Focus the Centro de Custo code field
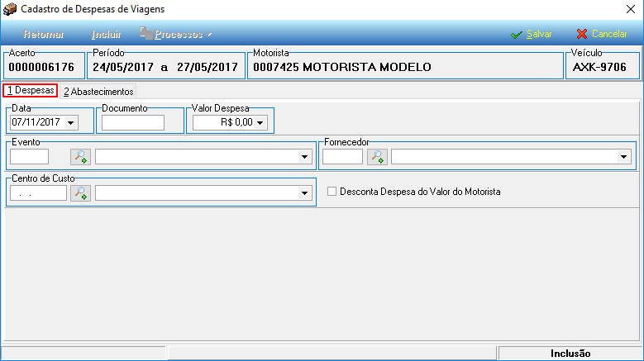Image resolution: width=644 pixels, height=361 pixels. (38, 192)
